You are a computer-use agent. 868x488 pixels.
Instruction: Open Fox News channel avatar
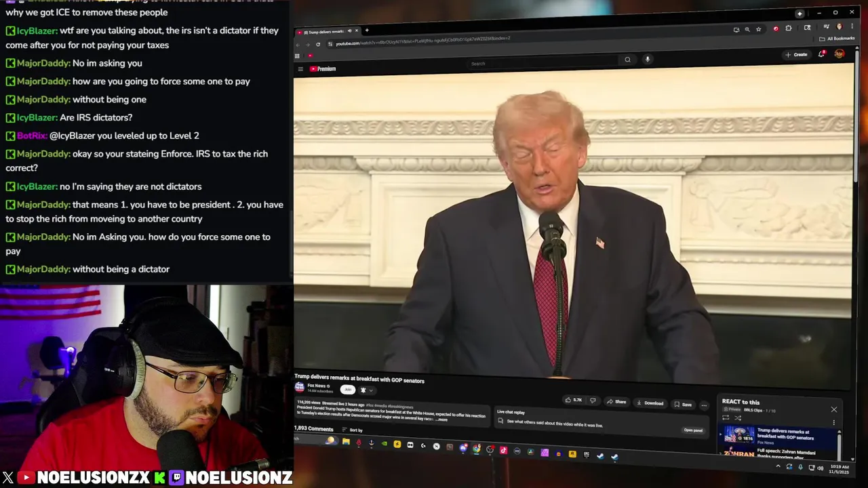(x=300, y=386)
